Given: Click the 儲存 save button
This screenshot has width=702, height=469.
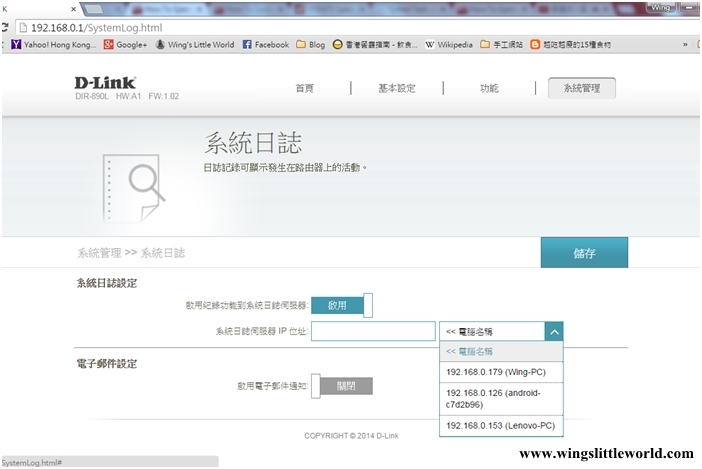Looking at the screenshot, I should [584, 253].
